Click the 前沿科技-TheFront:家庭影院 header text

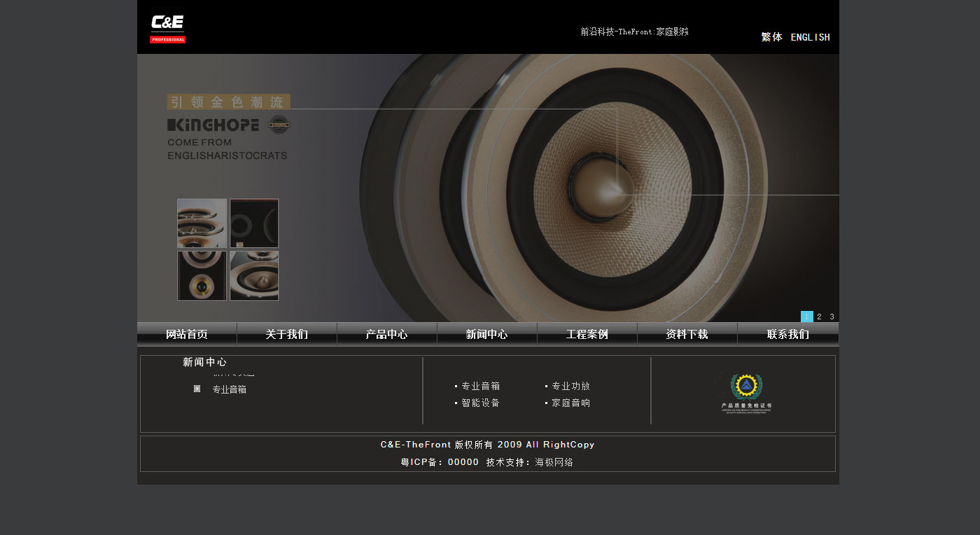pyautogui.click(x=635, y=32)
